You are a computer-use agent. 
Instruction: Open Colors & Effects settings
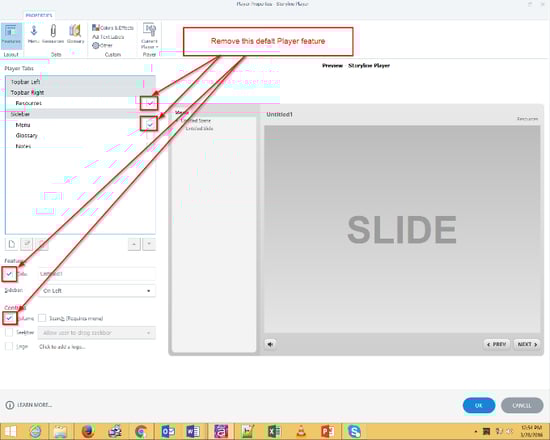tap(113, 28)
